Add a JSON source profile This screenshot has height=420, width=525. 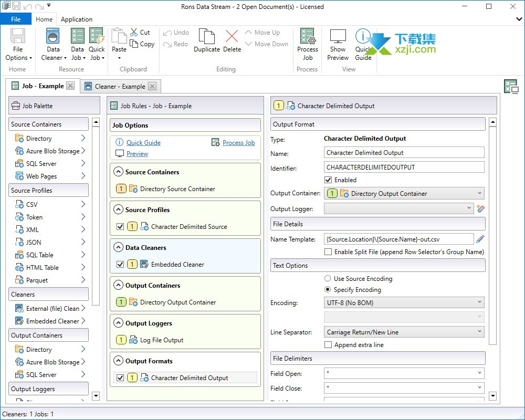click(50, 242)
